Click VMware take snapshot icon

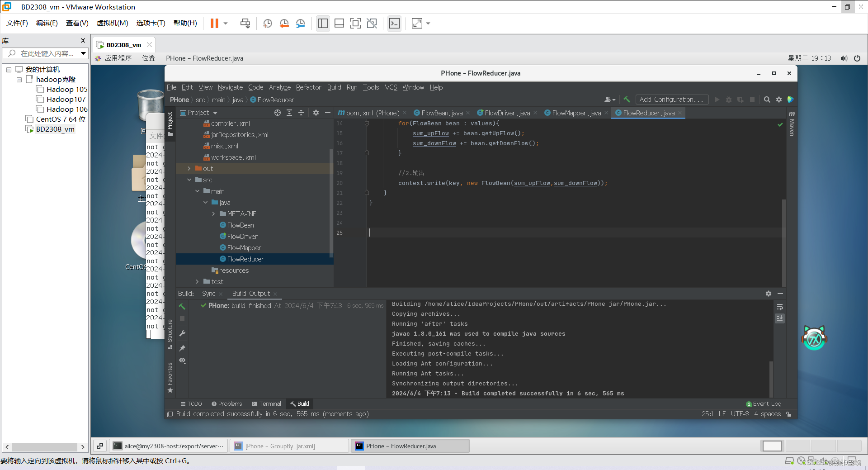(268, 23)
